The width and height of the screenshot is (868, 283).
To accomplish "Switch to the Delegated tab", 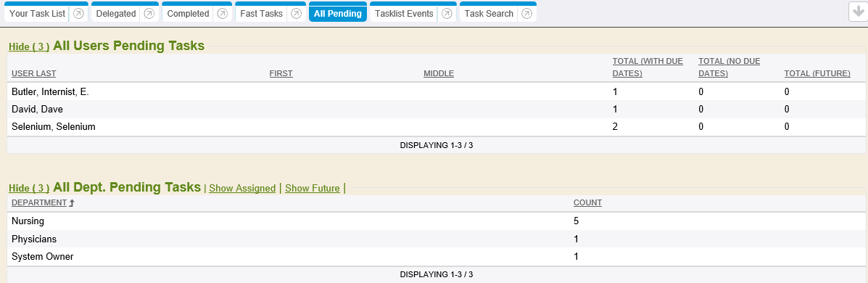I will point(116,14).
